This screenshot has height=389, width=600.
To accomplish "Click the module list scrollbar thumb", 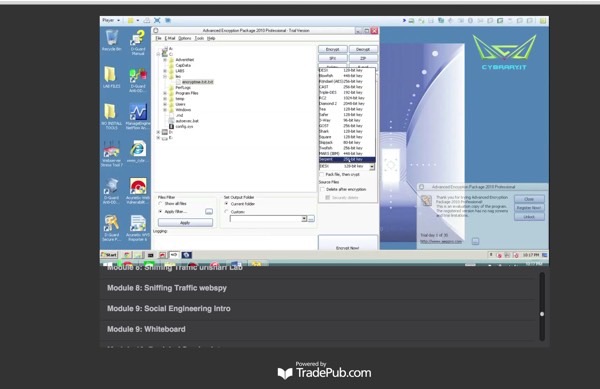I will (542, 314).
